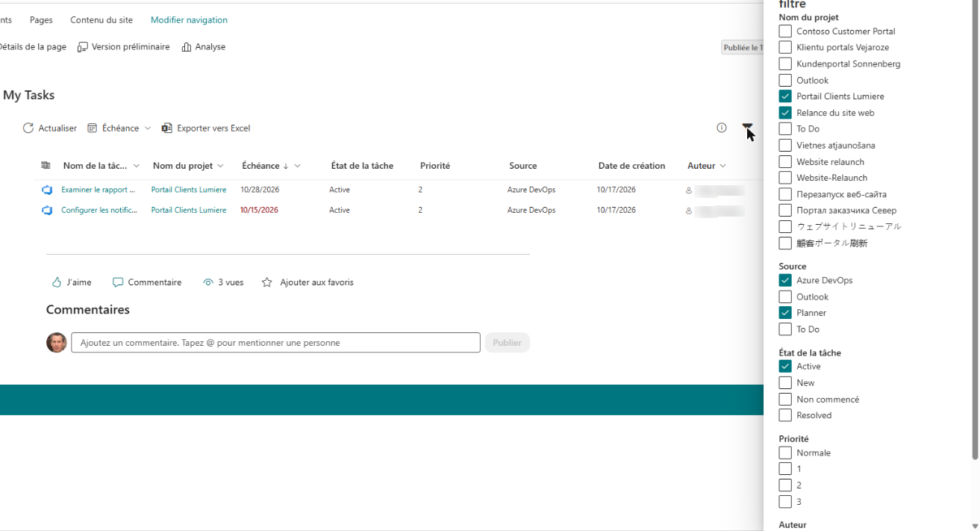Expand the Nom du projet column menu
This screenshot has width=980, height=531.
[220, 166]
